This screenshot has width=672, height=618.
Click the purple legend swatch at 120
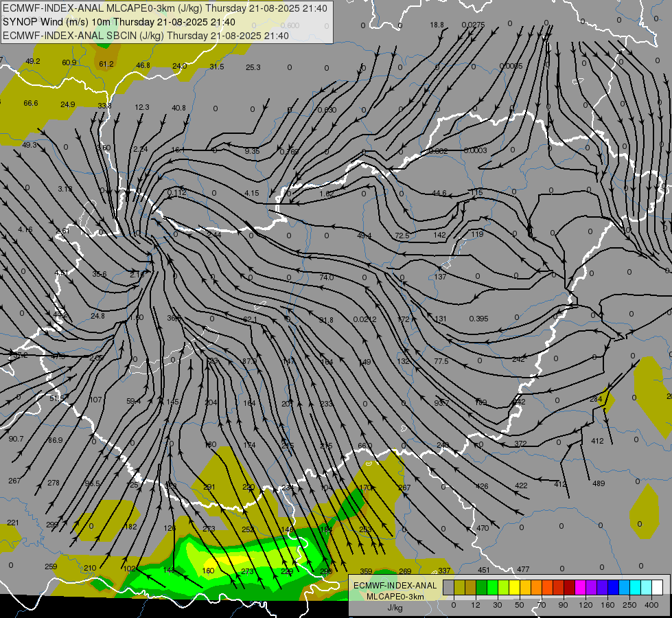click(592, 588)
